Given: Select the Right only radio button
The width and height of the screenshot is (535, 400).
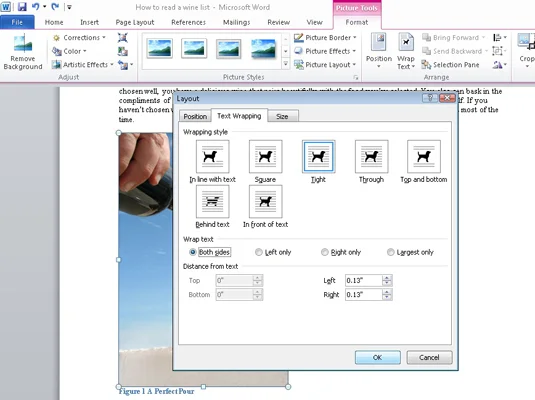Looking at the screenshot, I should (324, 252).
